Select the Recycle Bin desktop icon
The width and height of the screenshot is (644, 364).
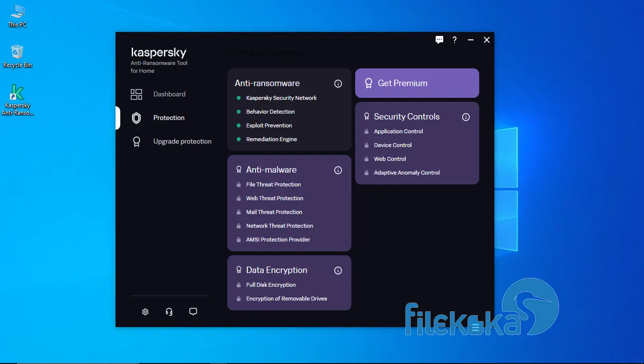pyautogui.click(x=18, y=56)
